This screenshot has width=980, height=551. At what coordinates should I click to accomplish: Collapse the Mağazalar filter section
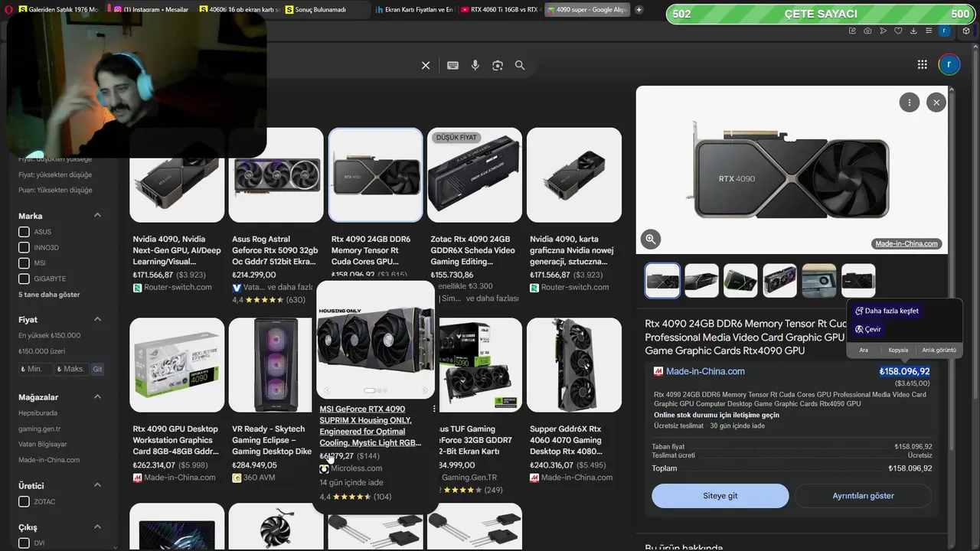click(97, 396)
